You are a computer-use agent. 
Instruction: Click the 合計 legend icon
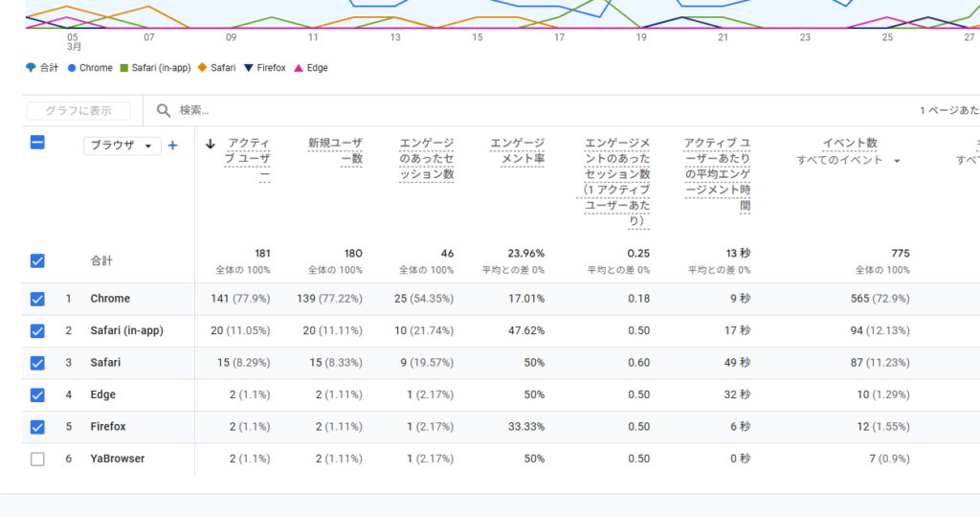[31, 68]
